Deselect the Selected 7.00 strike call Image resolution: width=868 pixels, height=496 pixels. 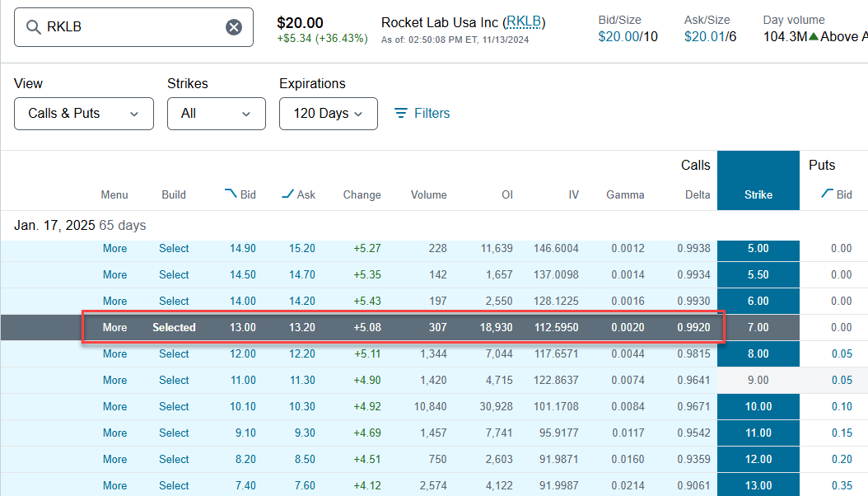(x=174, y=327)
